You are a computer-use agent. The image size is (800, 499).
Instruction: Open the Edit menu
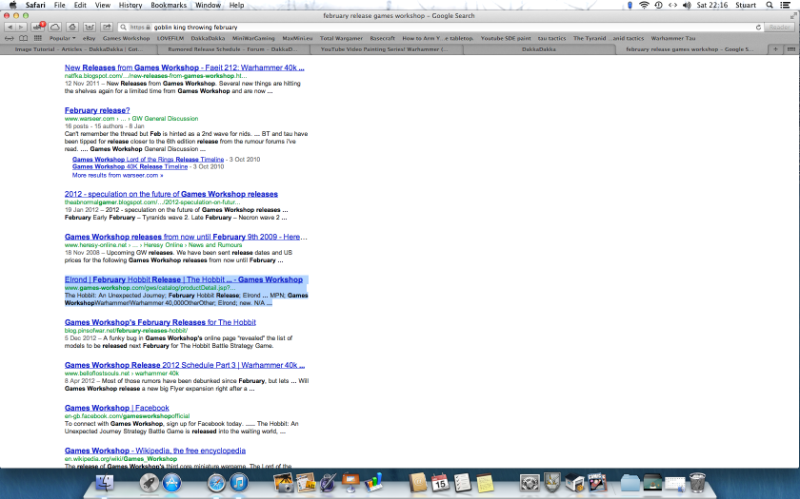(x=80, y=5)
